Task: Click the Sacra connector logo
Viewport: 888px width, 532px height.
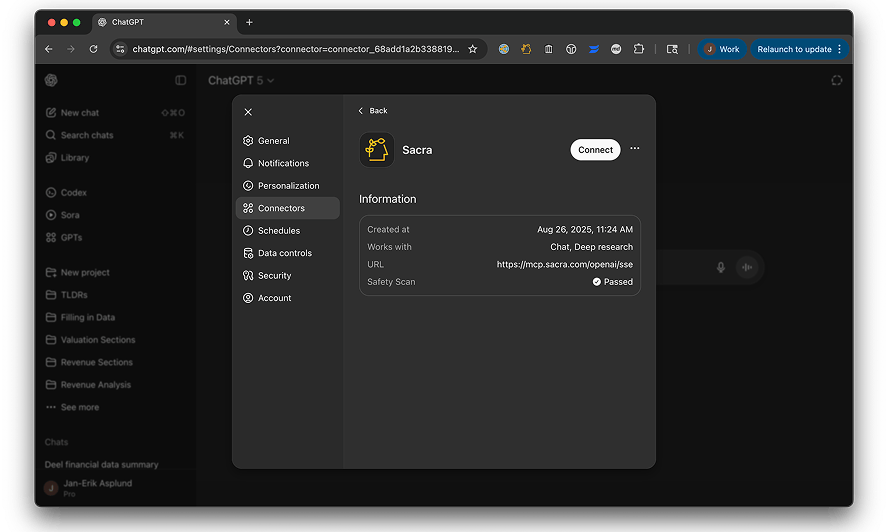Action: click(x=377, y=150)
